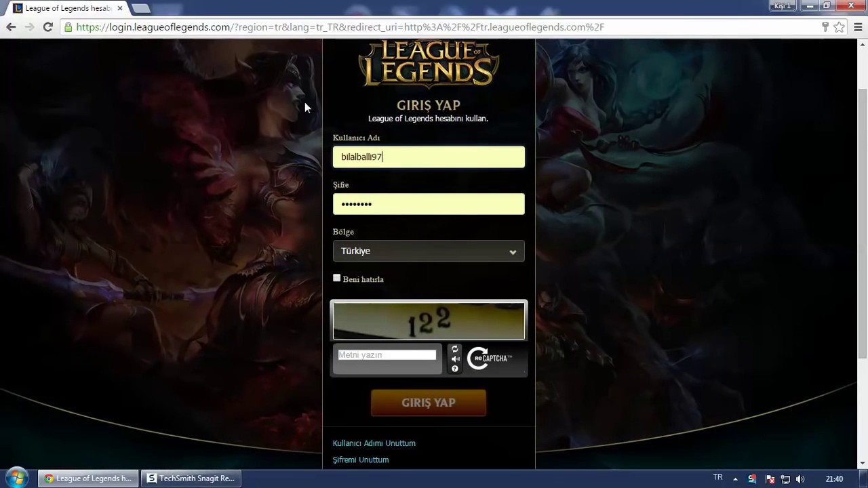Click the Kullanıcı Adı username field
The image size is (868, 488).
click(x=429, y=157)
